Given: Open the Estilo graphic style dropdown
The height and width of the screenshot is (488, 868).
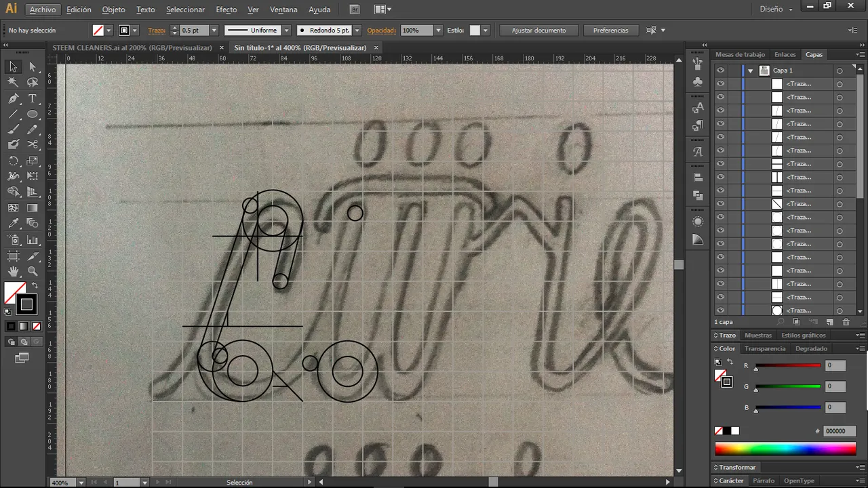Looking at the screenshot, I should [x=484, y=30].
